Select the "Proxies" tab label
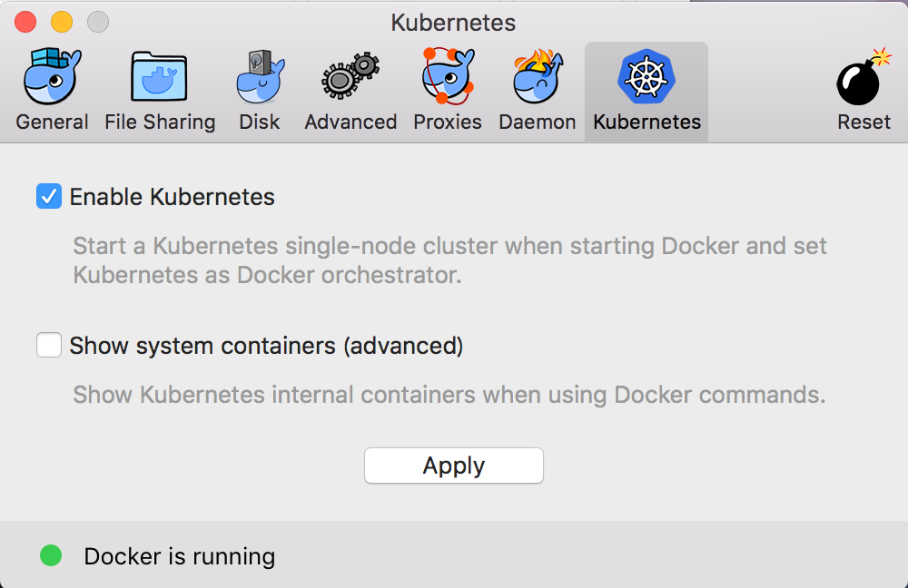 [x=448, y=122]
